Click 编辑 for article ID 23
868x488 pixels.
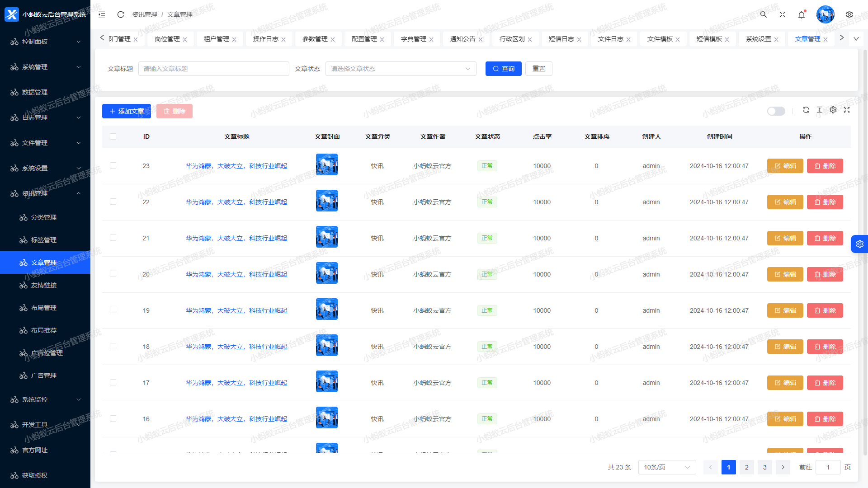click(x=785, y=166)
